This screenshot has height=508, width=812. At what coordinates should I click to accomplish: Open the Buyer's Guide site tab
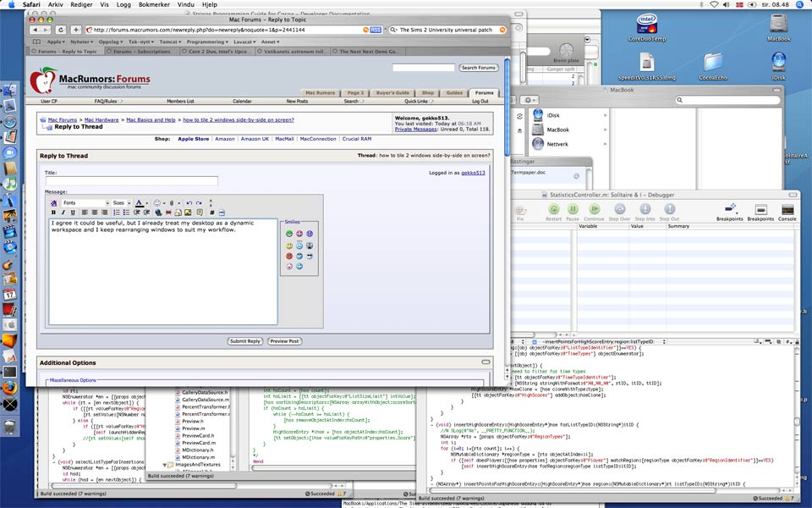click(392, 93)
